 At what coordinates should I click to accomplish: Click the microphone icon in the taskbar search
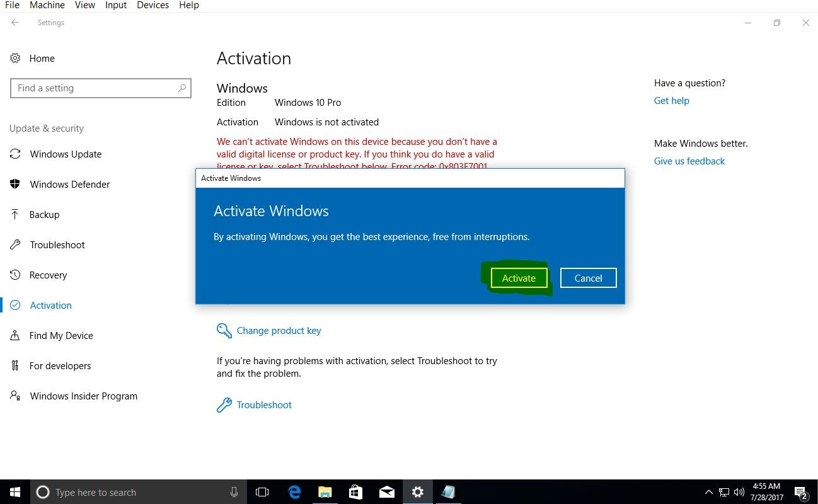234,492
